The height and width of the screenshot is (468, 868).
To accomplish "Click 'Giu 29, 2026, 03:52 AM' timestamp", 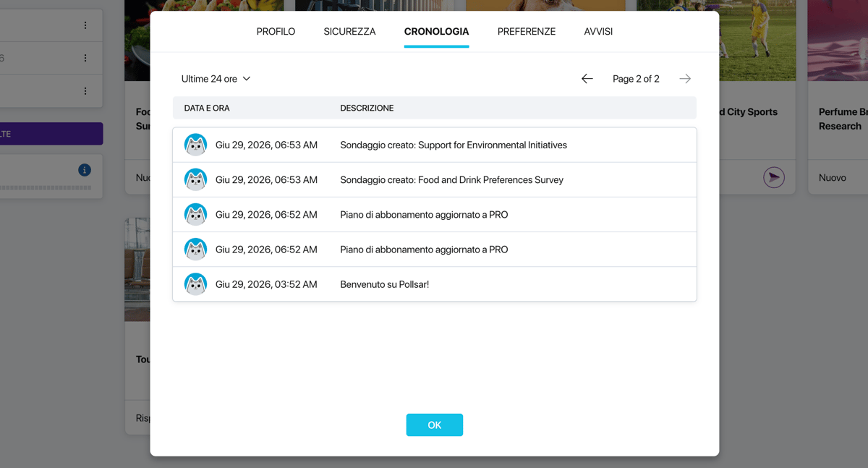I will click(x=266, y=284).
